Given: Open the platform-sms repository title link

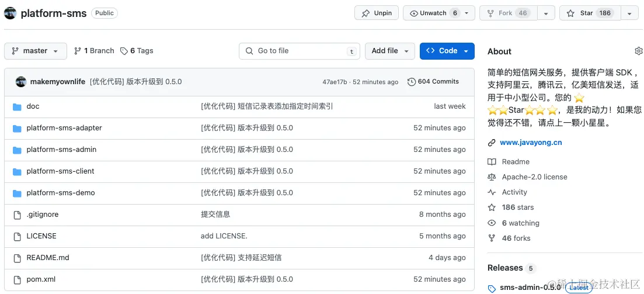Looking at the screenshot, I should [53, 13].
